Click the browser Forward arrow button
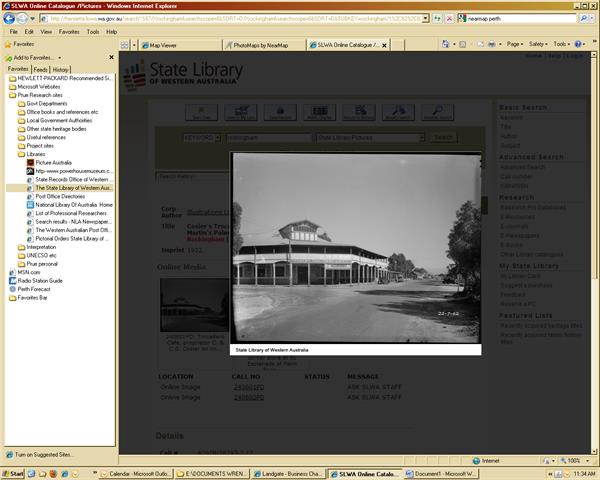Screen dimensions: 600x480 [x=22, y=18]
